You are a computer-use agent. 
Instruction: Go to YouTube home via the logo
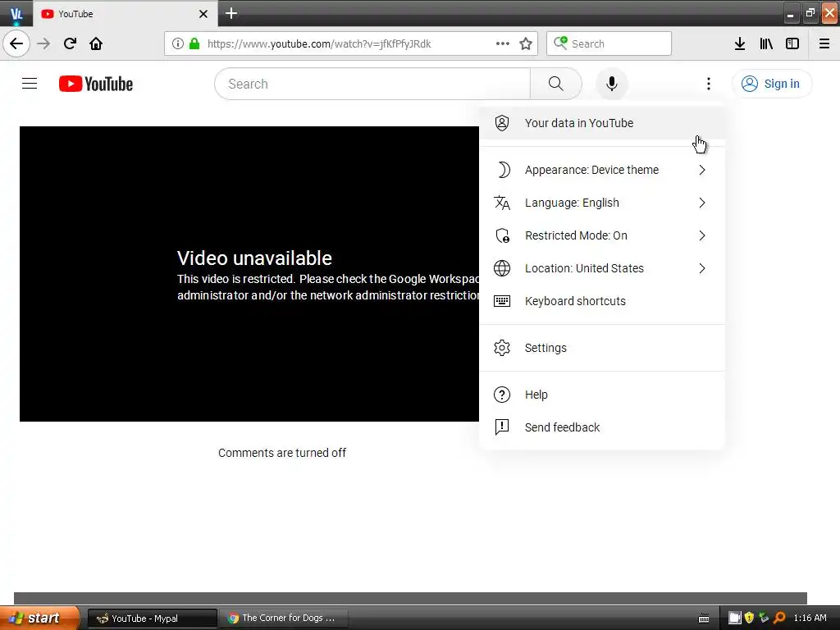[x=96, y=84]
